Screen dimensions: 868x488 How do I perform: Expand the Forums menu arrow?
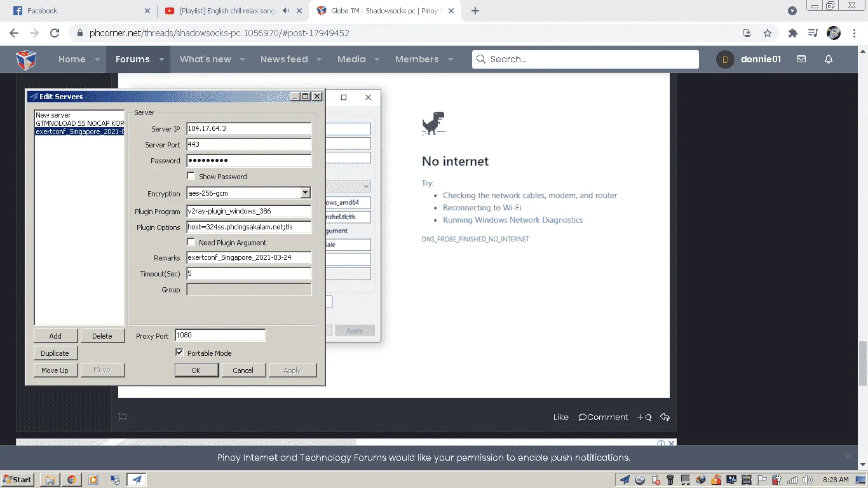pos(161,59)
